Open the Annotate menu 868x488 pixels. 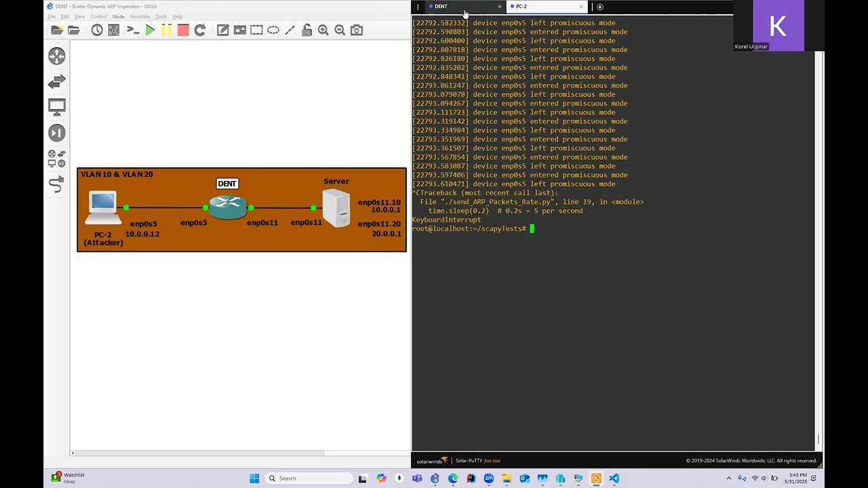(140, 16)
